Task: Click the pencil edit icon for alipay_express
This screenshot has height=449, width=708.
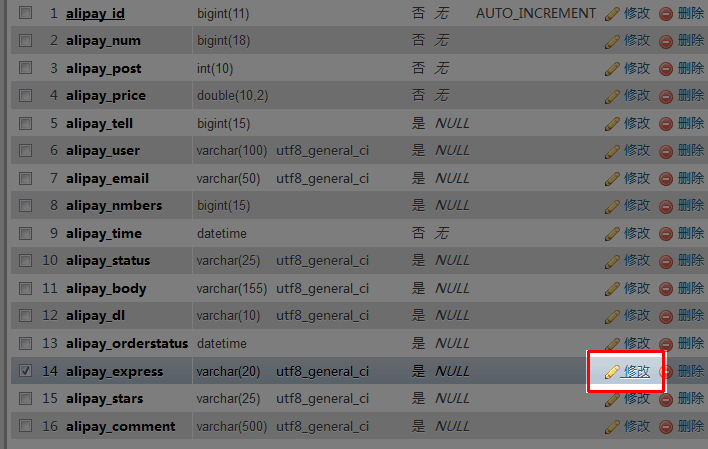Action: tap(612, 371)
